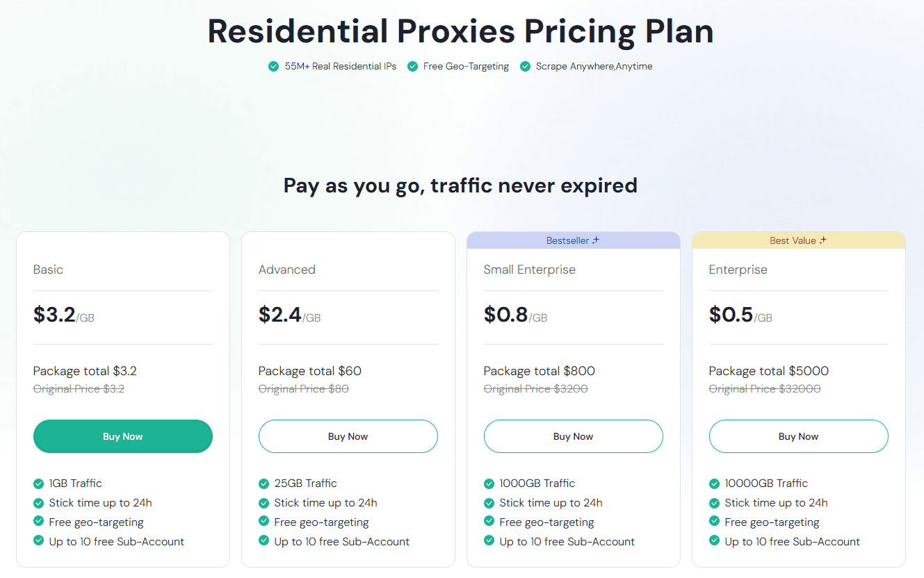The image size is (924, 578).
Task: Click the checkmark beside 25GB Traffic
Action: [264, 484]
